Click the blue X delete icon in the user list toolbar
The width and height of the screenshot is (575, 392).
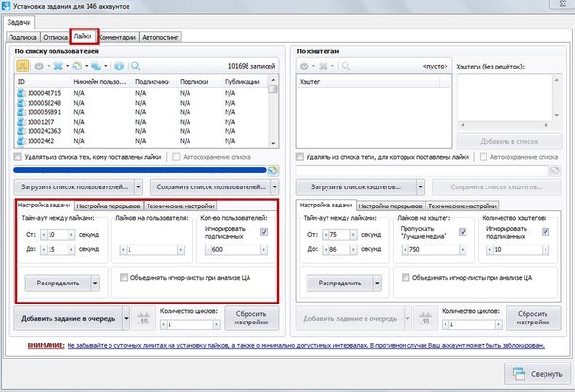(x=58, y=67)
